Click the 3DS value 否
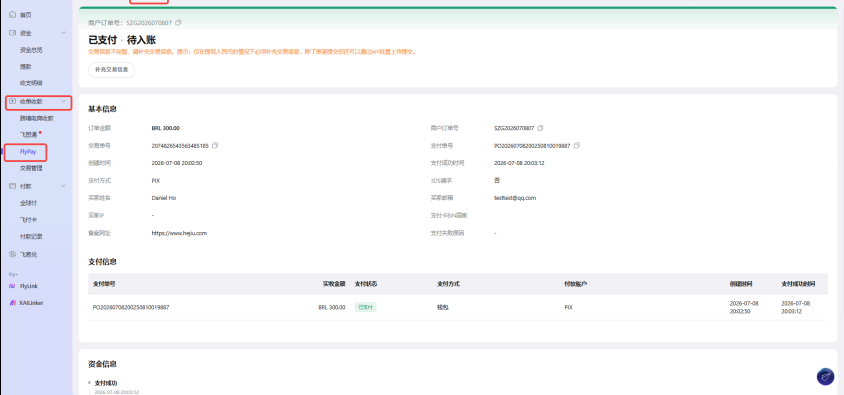Screen dimensions: 844x395 click(497, 180)
